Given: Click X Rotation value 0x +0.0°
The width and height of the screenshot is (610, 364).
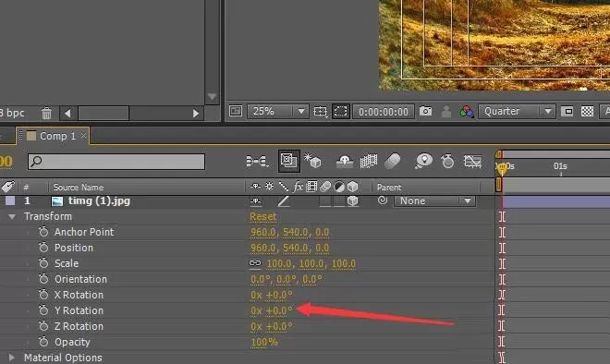Looking at the screenshot, I should click(x=271, y=295).
